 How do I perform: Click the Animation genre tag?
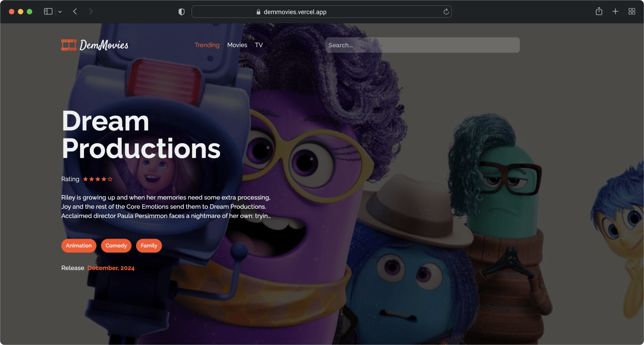(x=79, y=246)
